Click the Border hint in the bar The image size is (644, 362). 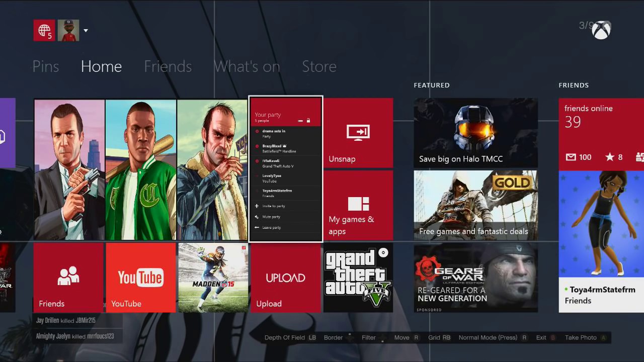pyautogui.click(x=339, y=338)
